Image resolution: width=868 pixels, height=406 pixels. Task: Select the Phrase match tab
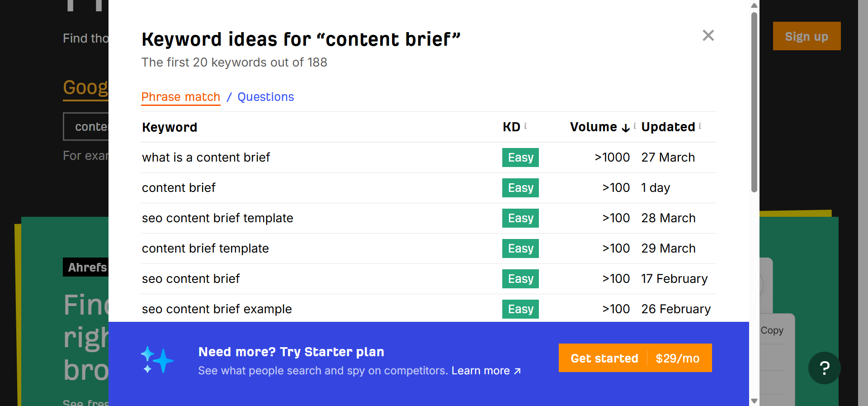tap(180, 97)
